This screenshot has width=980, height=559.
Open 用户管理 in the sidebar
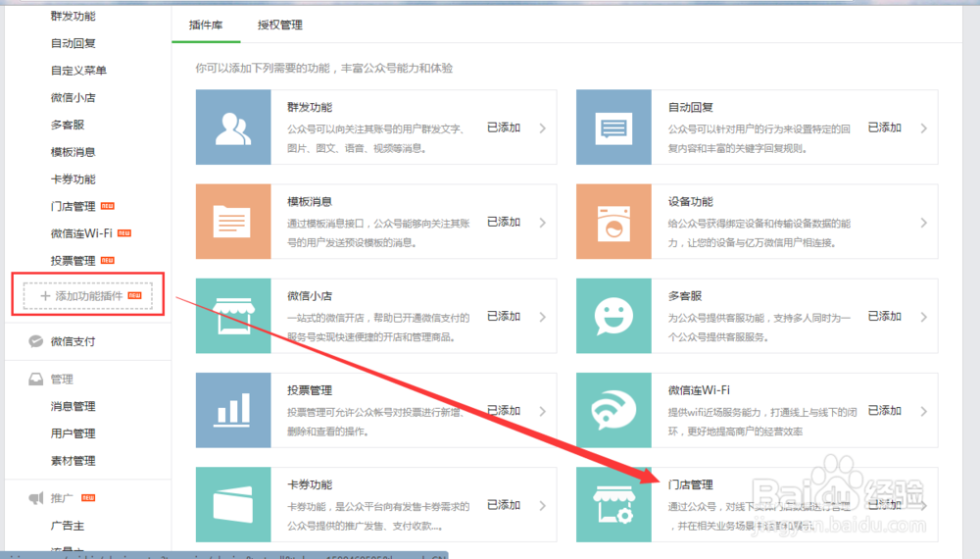click(73, 433)
